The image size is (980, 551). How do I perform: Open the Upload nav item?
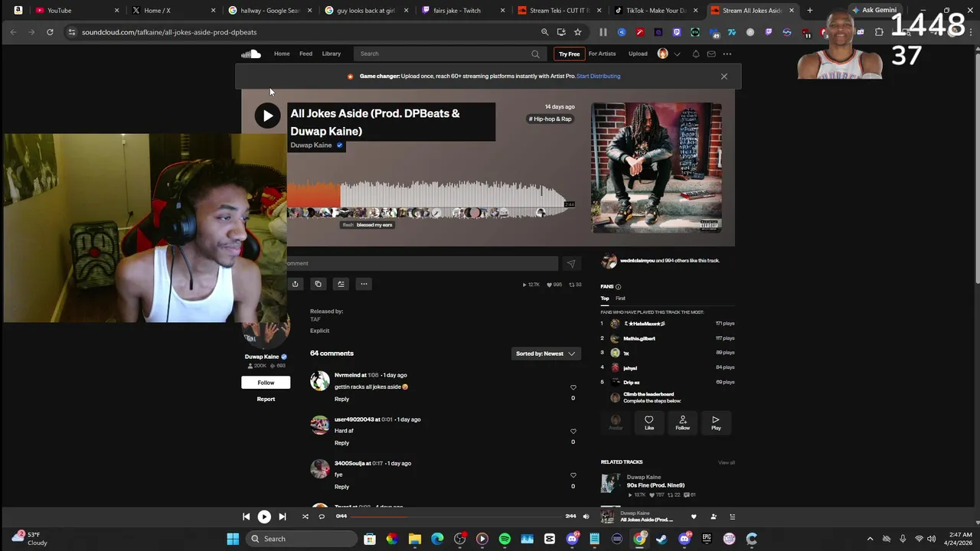pos(638,54)
